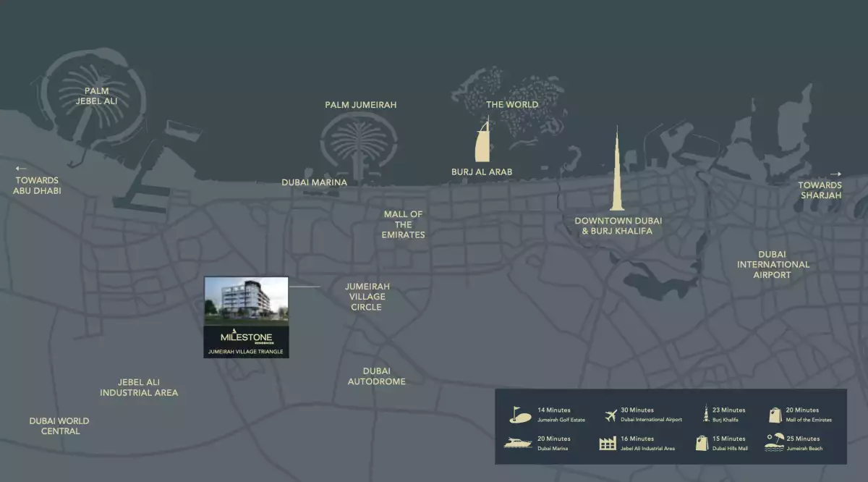Click the Burj Al Arab sail-shaped landmark
Viewport: 868px width, 482px height.
[480, 143]
